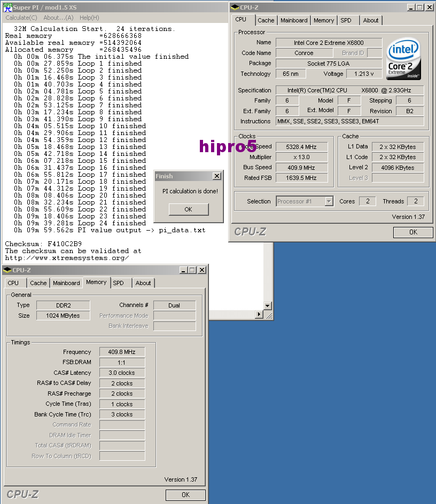The image size is (436, 504).
Task: Click the Bus Speed value 409.9 MHz
Action: click(301, 168)
